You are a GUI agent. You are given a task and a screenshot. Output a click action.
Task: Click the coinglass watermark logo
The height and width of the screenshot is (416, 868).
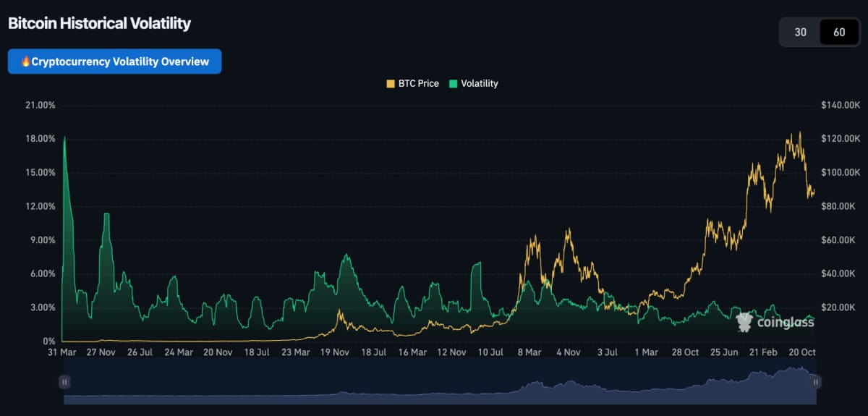pyautogui.click(x=775, y=322)
